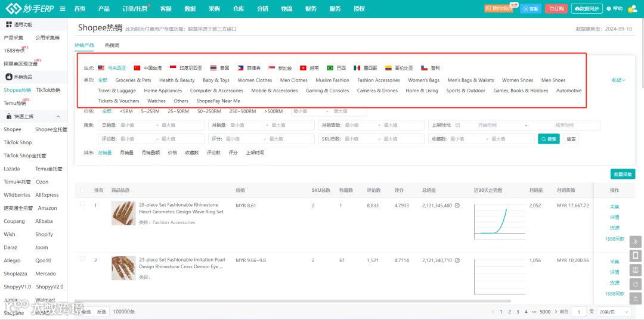Open TikTok热销 in the sidebar

(x=48, y=90)
